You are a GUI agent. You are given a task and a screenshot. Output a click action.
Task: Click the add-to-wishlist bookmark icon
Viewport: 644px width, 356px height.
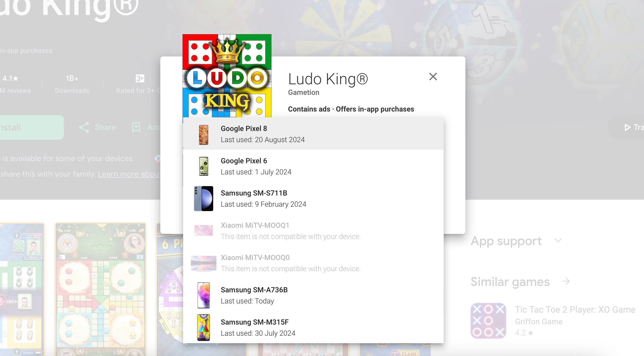[x=136, y=127]
